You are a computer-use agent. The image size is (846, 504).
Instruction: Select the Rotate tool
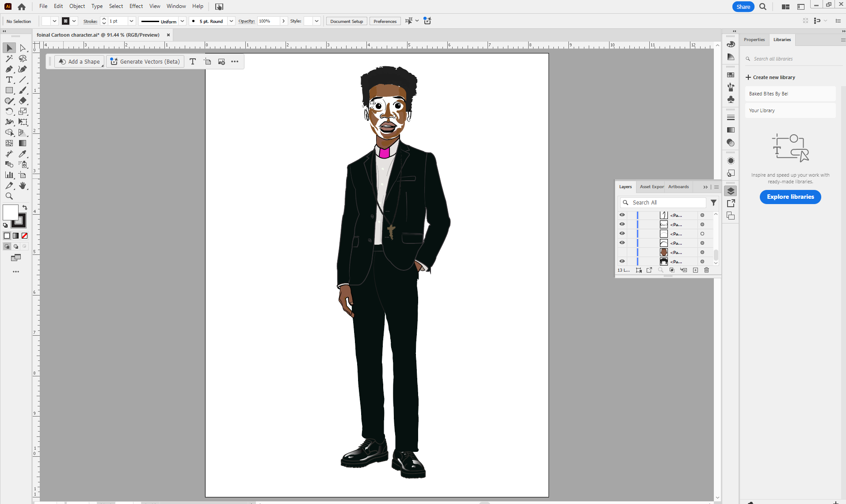(9, 111)
